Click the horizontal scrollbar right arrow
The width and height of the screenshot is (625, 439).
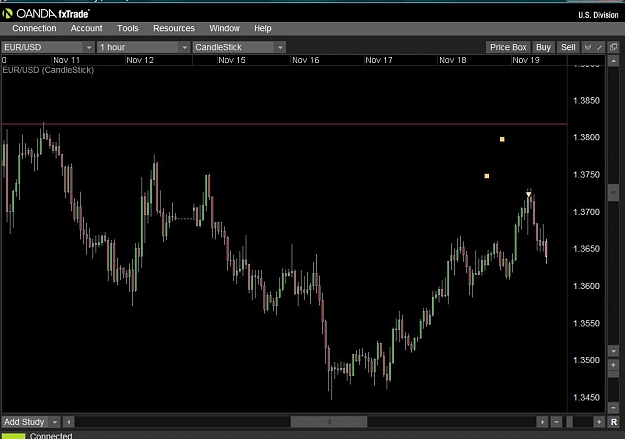pos(542,422)
